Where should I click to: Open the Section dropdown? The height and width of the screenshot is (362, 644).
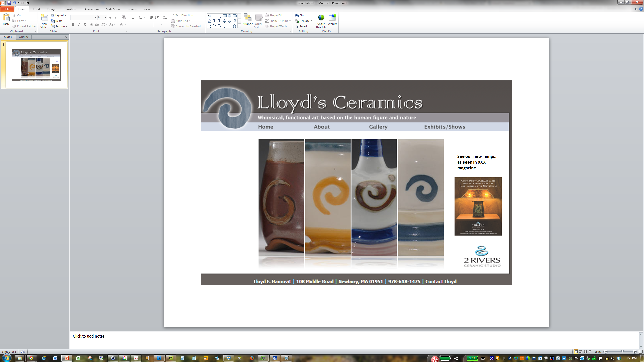click(x=59, y=26)
